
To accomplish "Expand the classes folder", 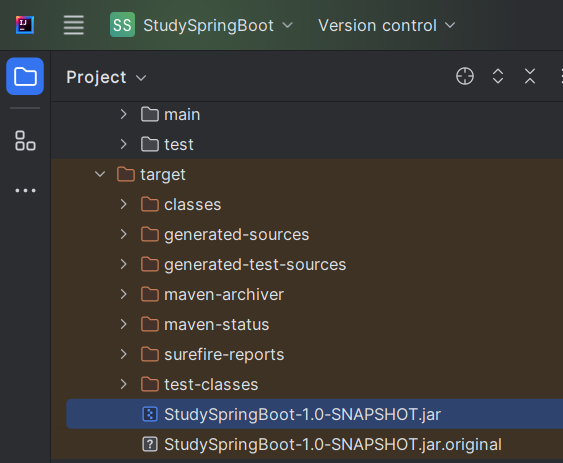I will tap(124, 204).
